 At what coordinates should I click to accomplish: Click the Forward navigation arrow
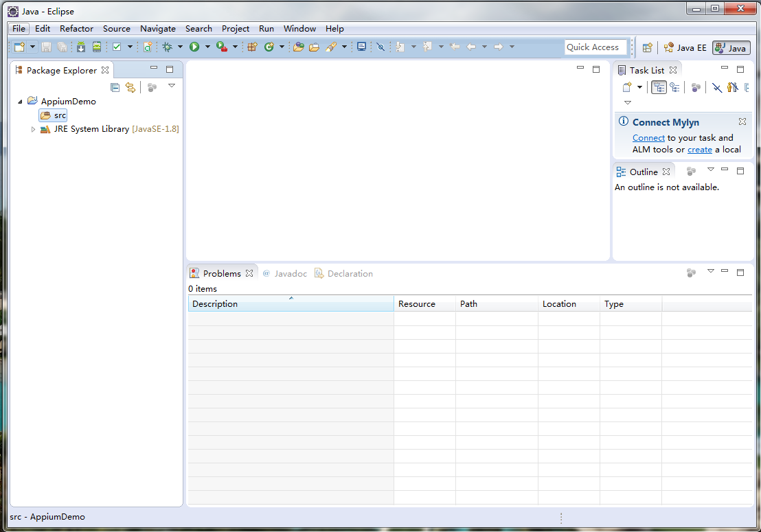coord(498,47)
